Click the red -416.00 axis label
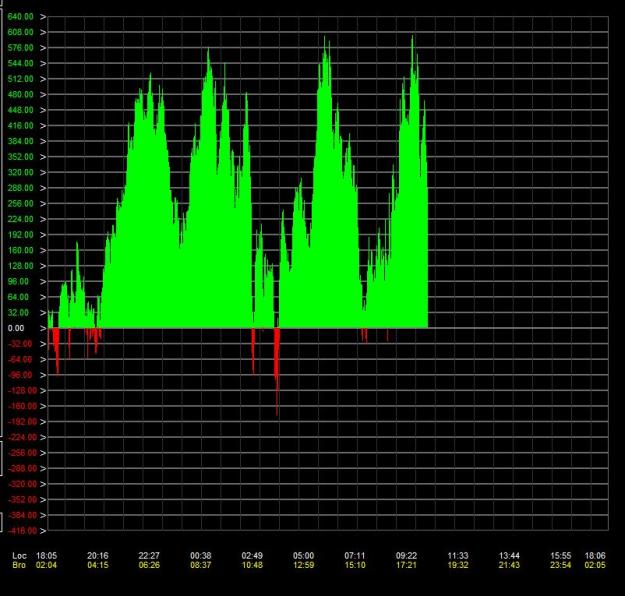 [x=22, y=530]
